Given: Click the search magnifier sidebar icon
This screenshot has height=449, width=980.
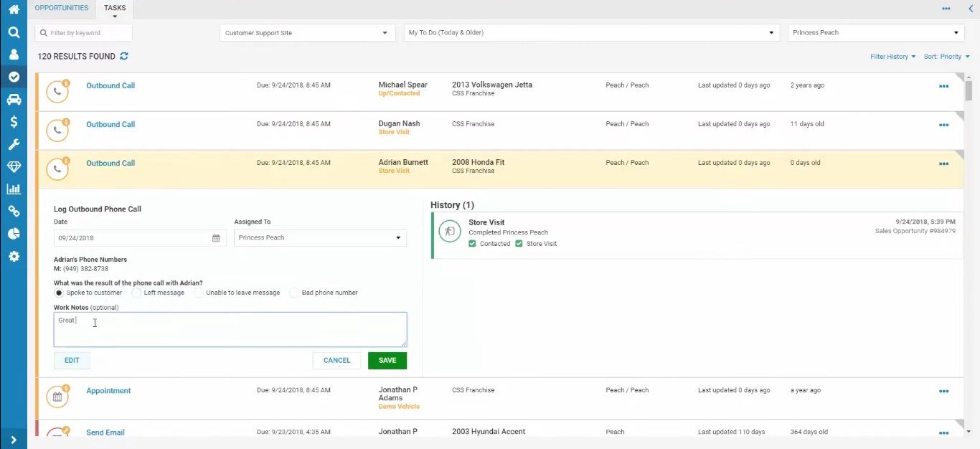Looking at the screenshot, I should [x=14, y=32].
